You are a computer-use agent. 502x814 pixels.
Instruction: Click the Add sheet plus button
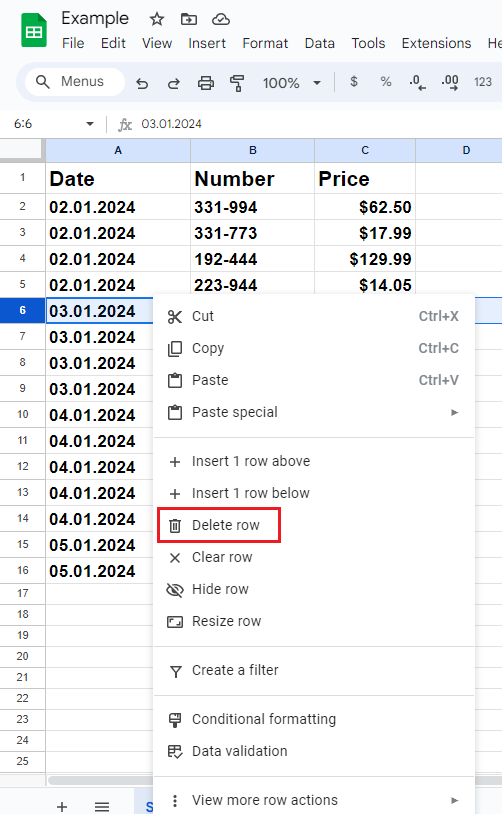coord(62,806)
